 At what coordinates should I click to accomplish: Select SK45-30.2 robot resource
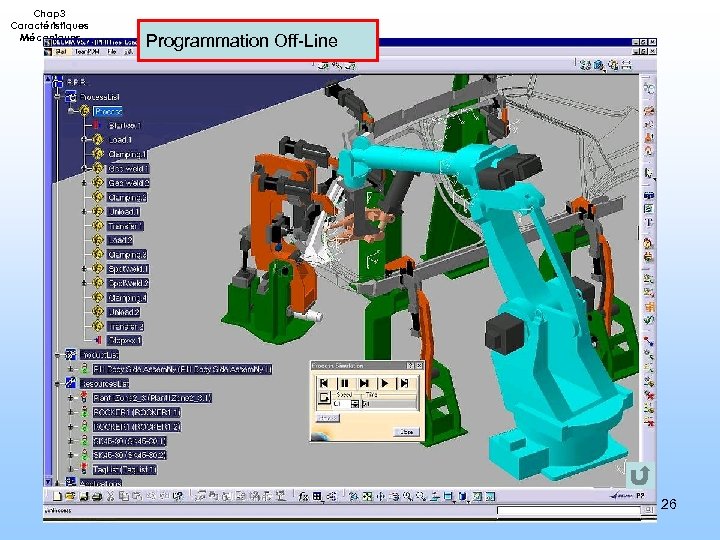129,455
